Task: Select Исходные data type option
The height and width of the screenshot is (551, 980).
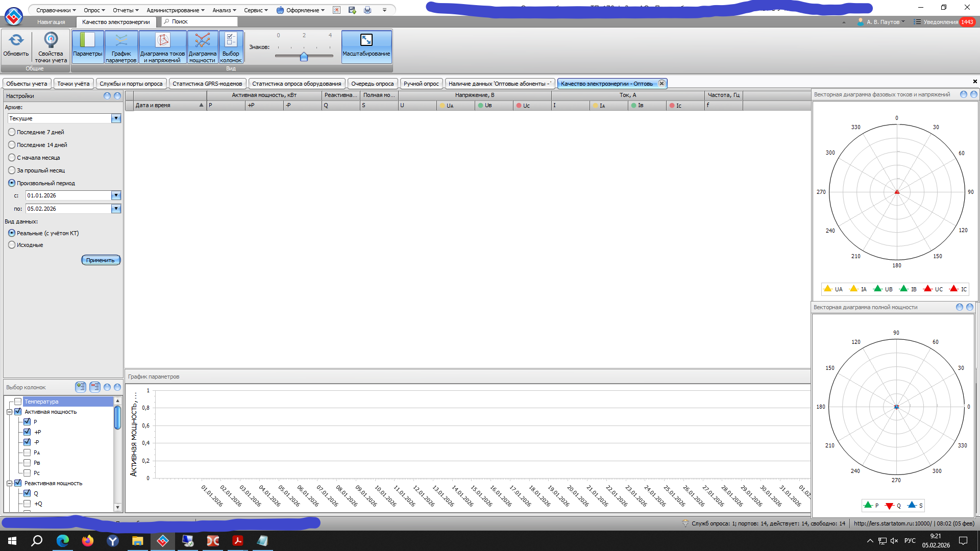Action: click(x=12, y=245)
